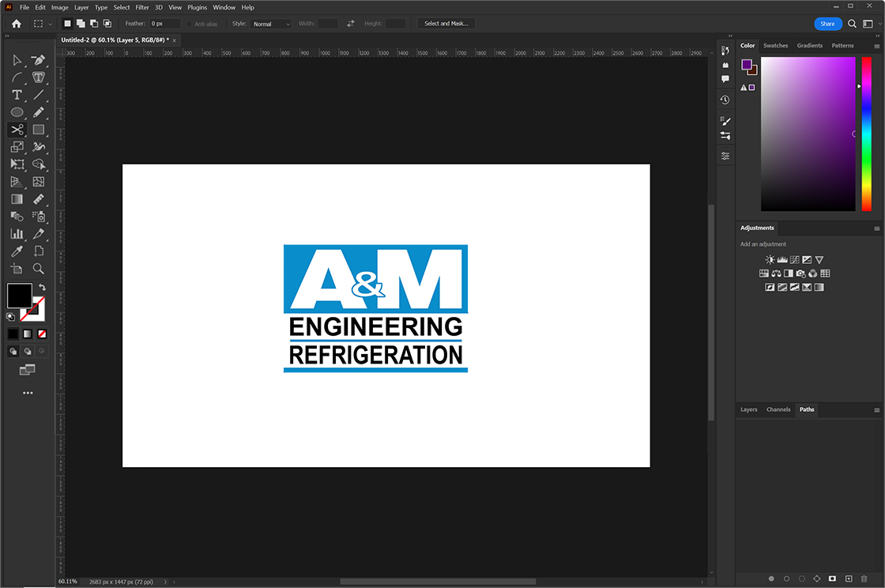Select the Free Transform tool
This screenshot has height=588, width=885.
[x=17, y=164]
